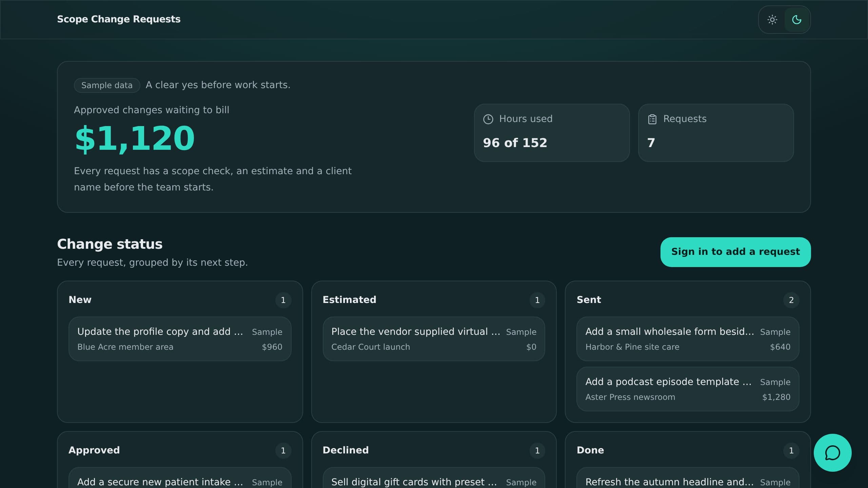Click the Approved column heading
868x488 pixels.
pos(94,450)
